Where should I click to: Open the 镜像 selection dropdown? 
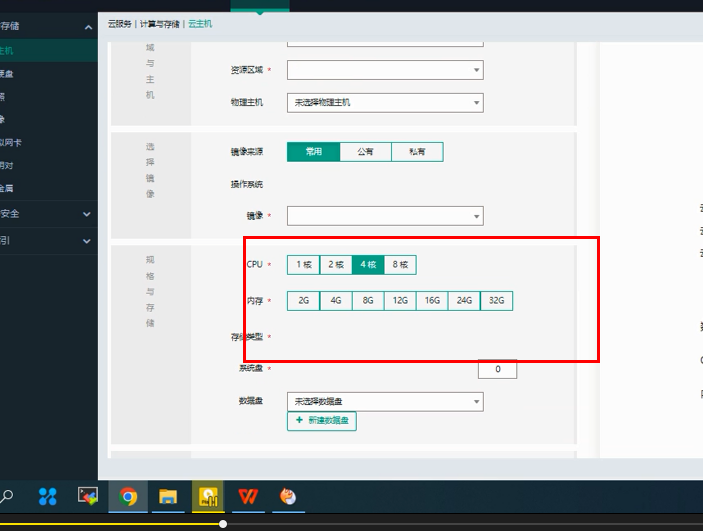point(385,216)
